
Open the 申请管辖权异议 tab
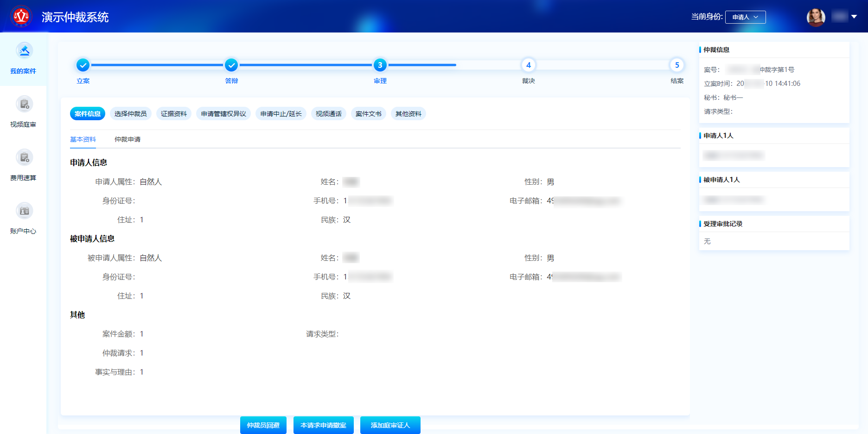[223, 114]
